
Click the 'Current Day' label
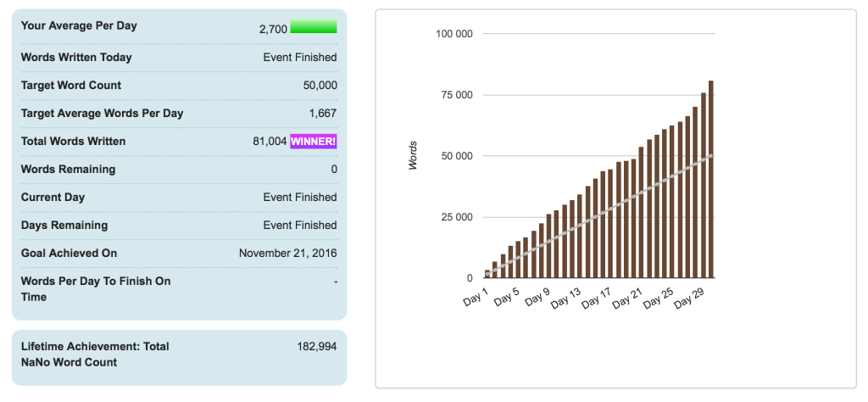pos(53,197)
